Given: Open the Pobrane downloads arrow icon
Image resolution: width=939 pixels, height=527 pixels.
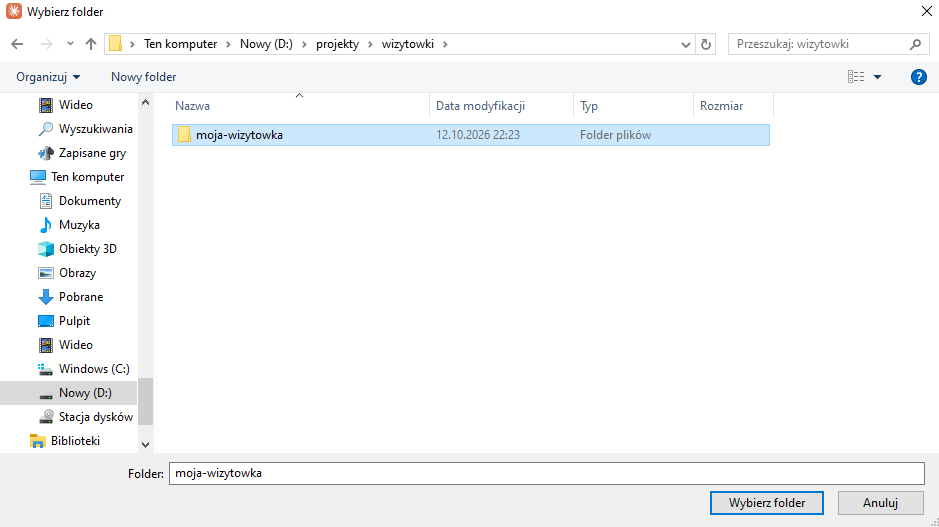Looking at the screenshot, I should tap(46, 297).
